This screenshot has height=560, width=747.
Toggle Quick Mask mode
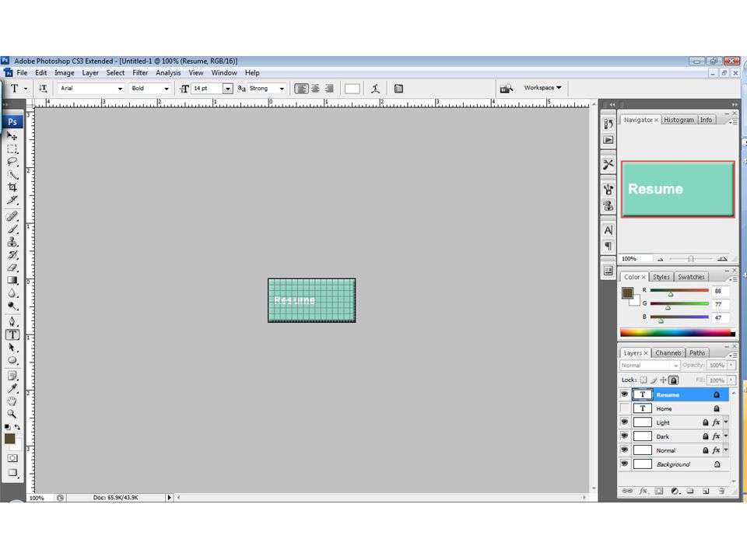click(x=12, y=458)
